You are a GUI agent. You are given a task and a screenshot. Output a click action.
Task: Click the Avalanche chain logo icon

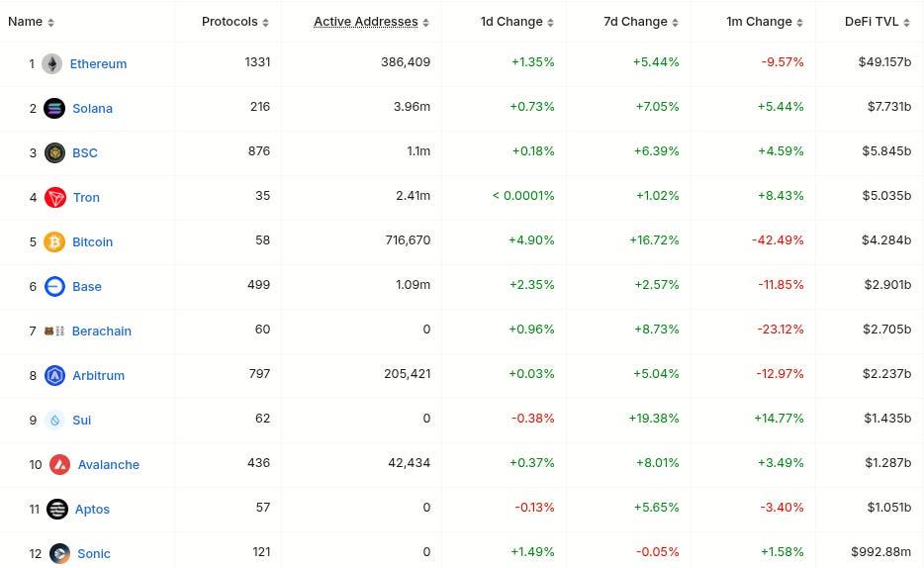pyautogui.click(x=59, y=464)
